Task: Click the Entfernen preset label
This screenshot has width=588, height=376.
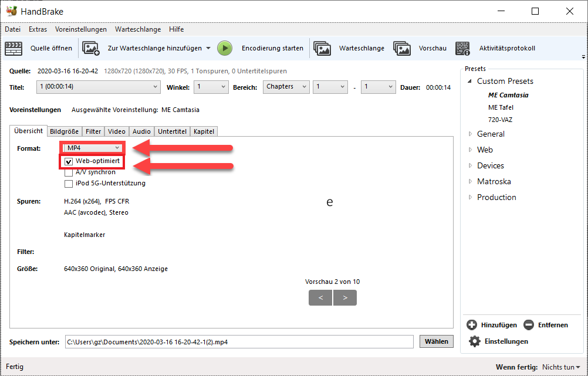Action: click(x=553, y=325)
